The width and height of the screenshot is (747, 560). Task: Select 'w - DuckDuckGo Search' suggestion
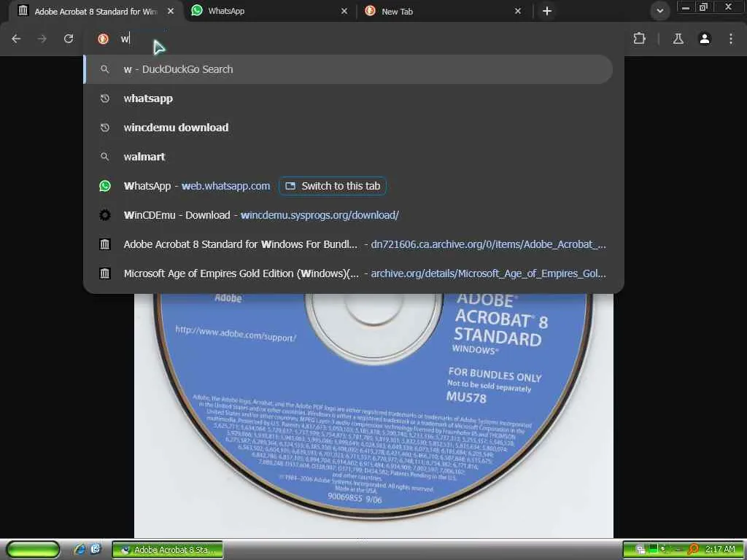[x=349, y=69]
